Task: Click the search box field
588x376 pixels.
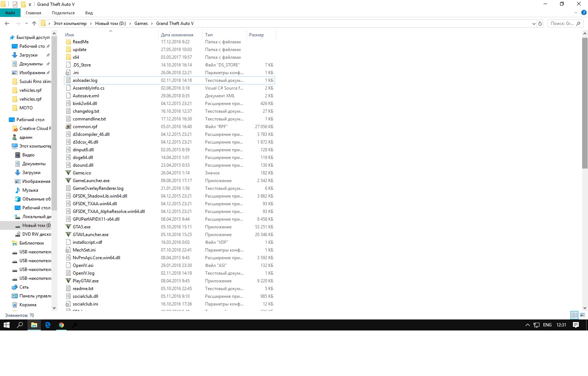Action: click(x=562, y=23)
